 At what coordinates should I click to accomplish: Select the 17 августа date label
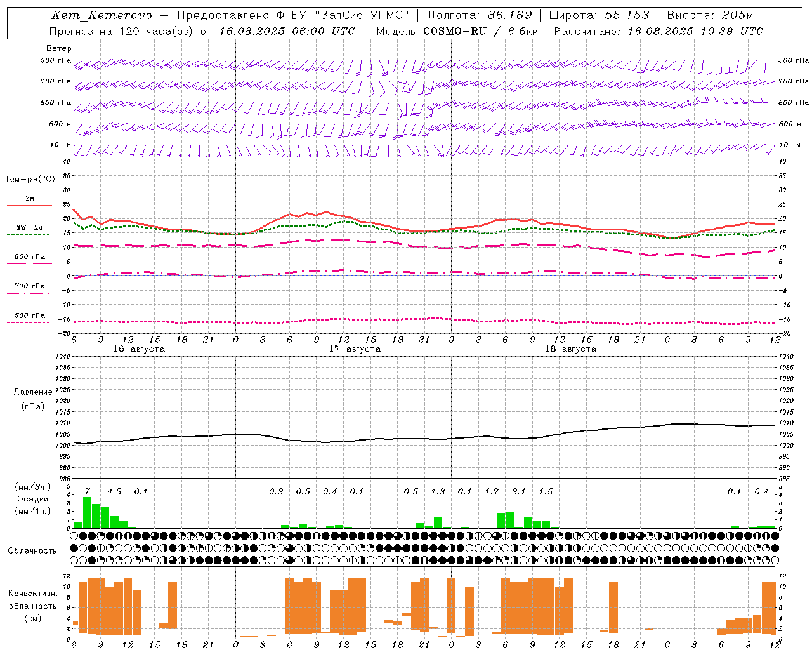(355, 349)
